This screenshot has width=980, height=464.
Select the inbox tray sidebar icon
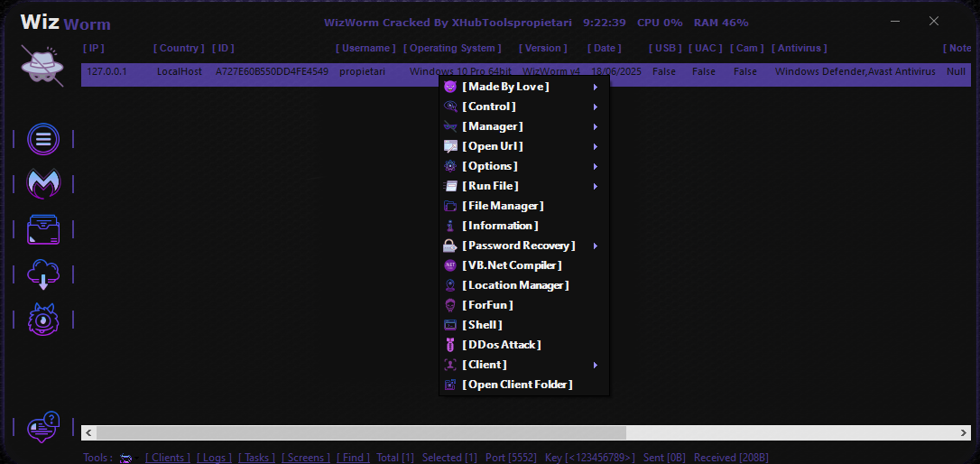pyautogui.click(x=43, y=229)
